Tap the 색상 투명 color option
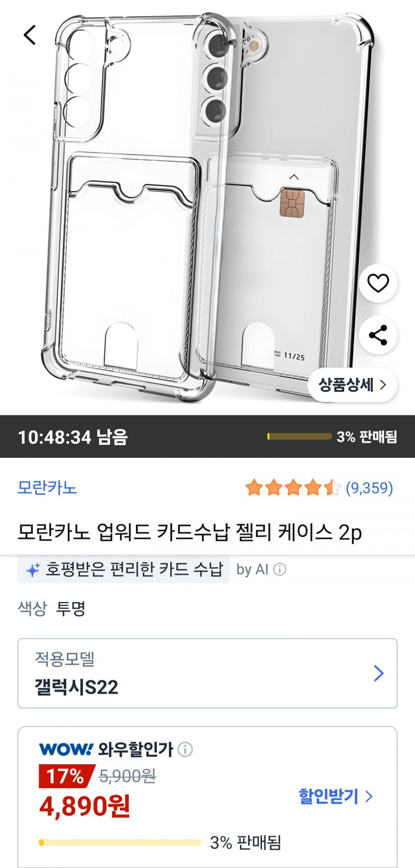The height and width of the screenshot is (868, 415). point(52,608)
